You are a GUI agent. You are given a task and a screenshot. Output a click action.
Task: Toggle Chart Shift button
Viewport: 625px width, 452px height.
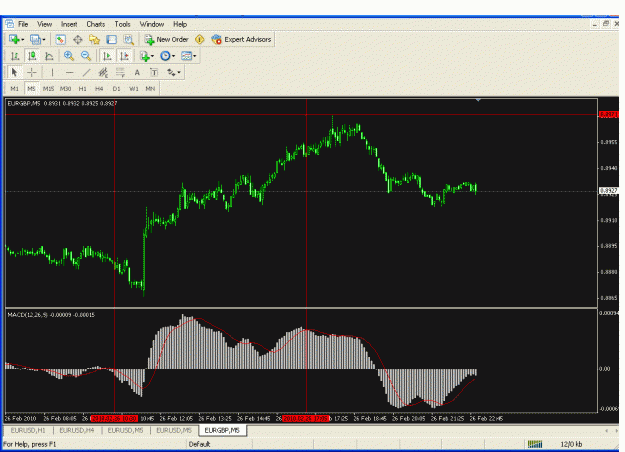click(124, 56)
